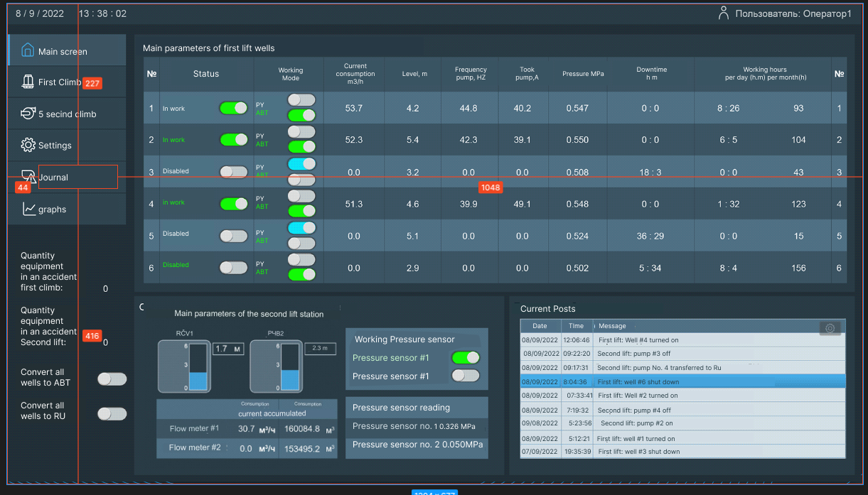The image size is (868, 495).
Task: Click the First Climb tank icon
Action: [x=28, y=82]
